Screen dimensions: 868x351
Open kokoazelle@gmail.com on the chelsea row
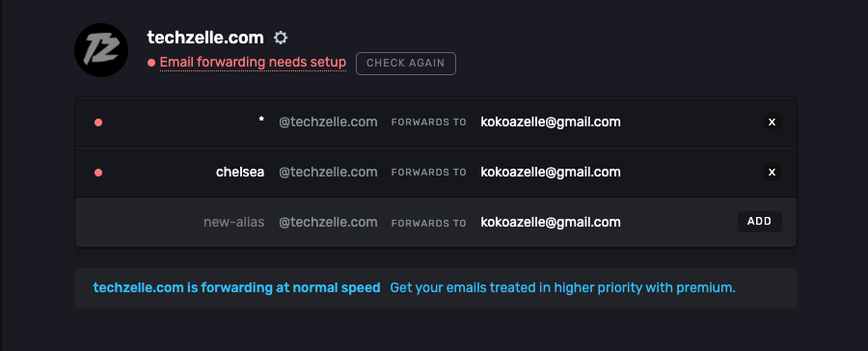pos(551,173)
